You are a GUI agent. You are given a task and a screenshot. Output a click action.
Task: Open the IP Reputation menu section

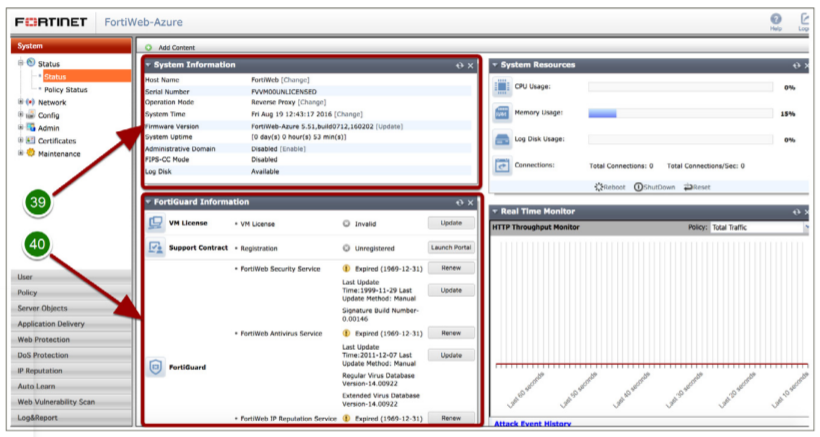(x=71, y=371)
